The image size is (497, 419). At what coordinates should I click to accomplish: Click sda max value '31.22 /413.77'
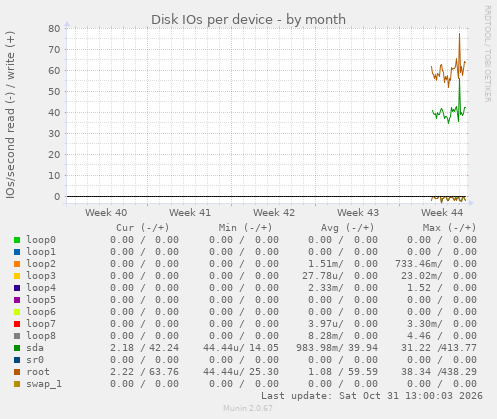click(x=439, y=348)
